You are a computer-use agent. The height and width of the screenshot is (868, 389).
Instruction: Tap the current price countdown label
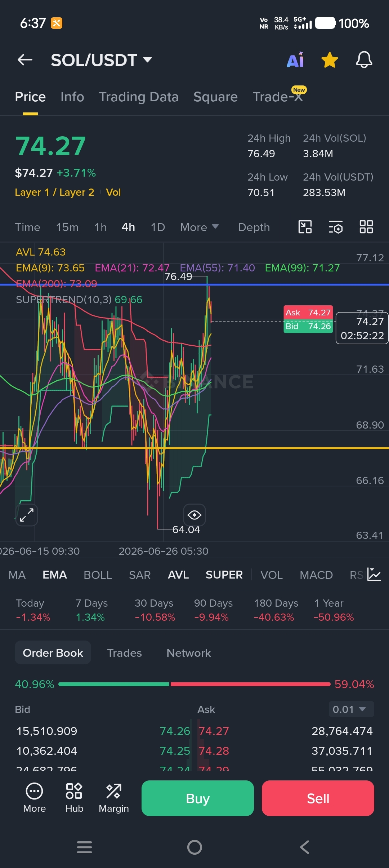pyautogui.click(x=362, y=328)
